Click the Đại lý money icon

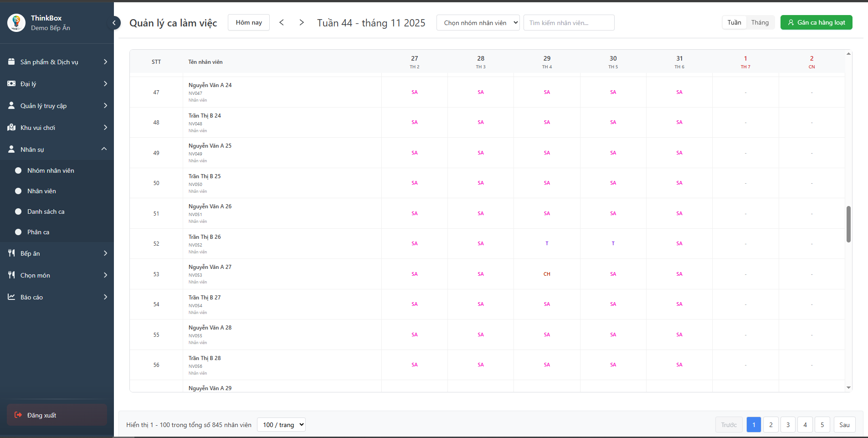coord(11,83)
